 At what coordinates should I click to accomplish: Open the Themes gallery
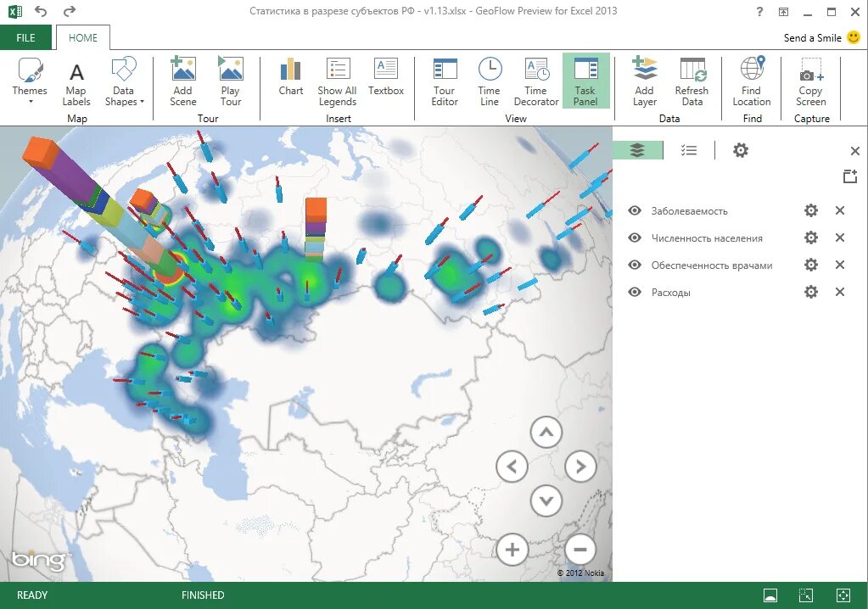(30, 81)
